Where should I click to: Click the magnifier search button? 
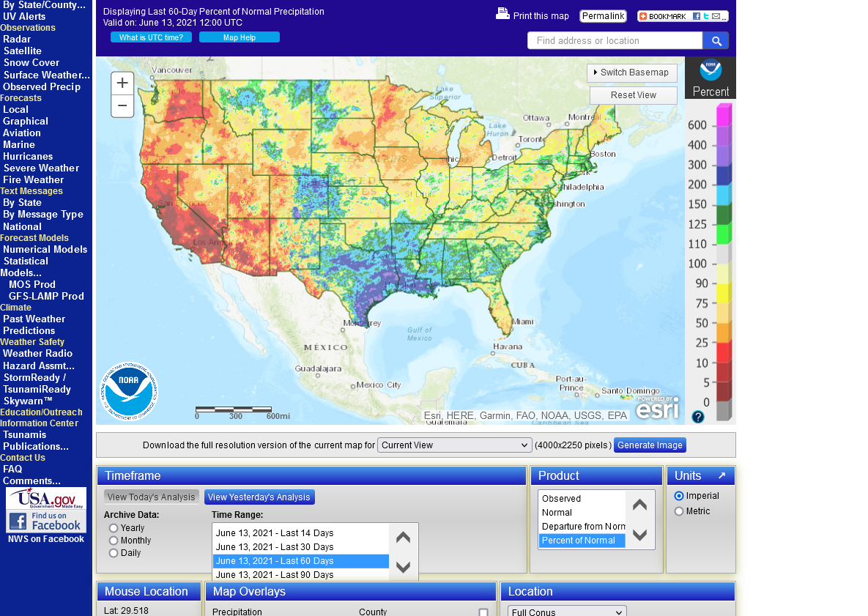716,41
